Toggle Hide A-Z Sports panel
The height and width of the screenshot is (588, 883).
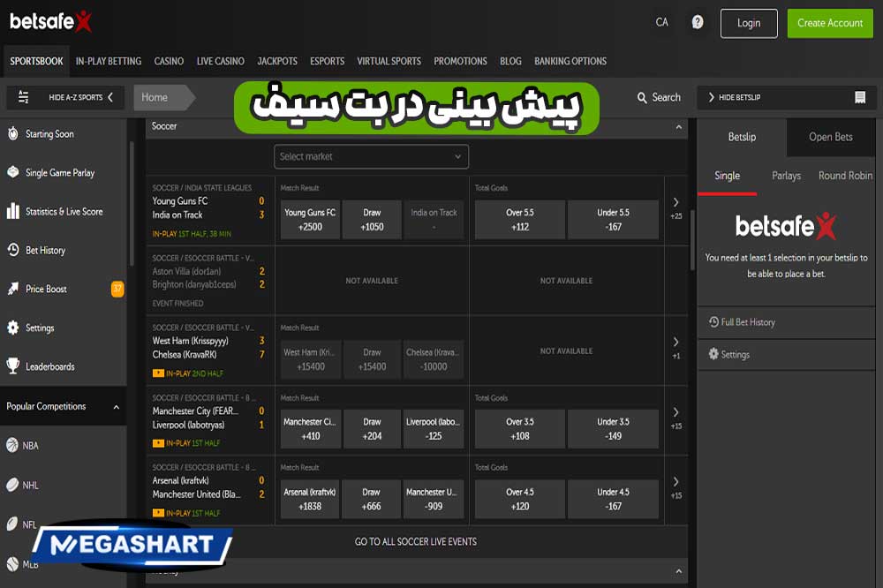[66, 97]
